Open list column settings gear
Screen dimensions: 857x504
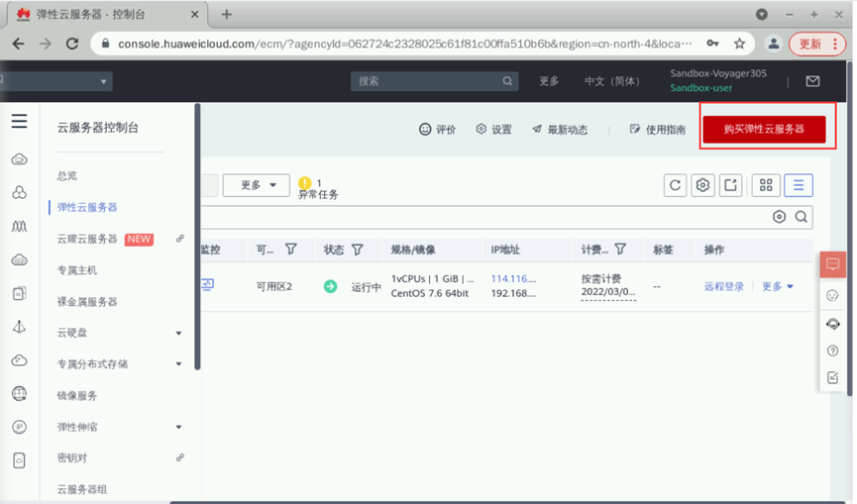click(702, 185)
